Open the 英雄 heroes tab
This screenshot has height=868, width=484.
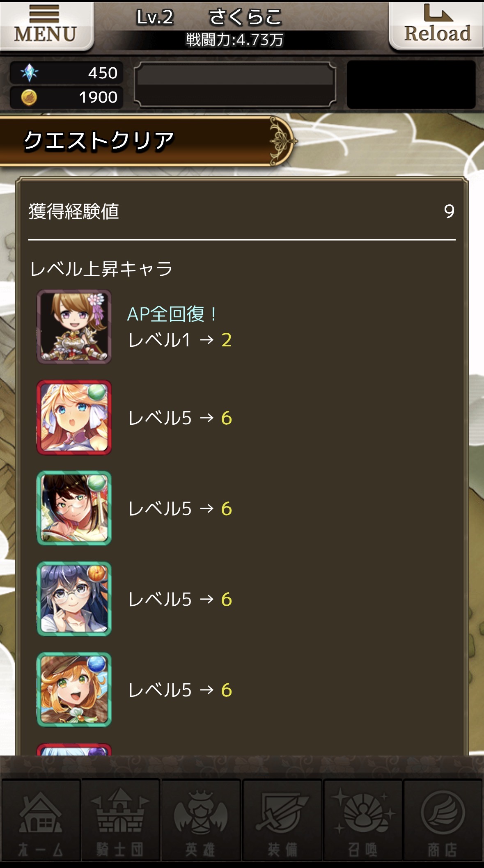point(201,820)
